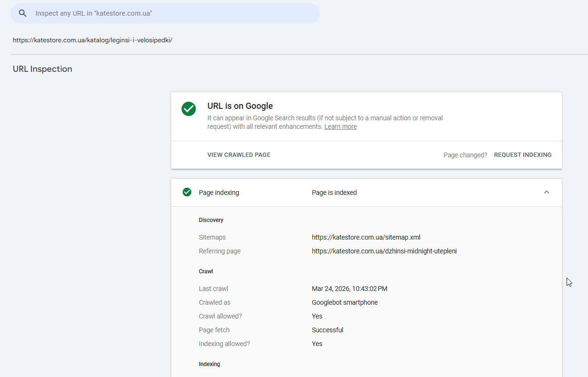Click the Last crawl date value
Image resolution: width=588 pixels, height=377 pixels.
[349, 289]
